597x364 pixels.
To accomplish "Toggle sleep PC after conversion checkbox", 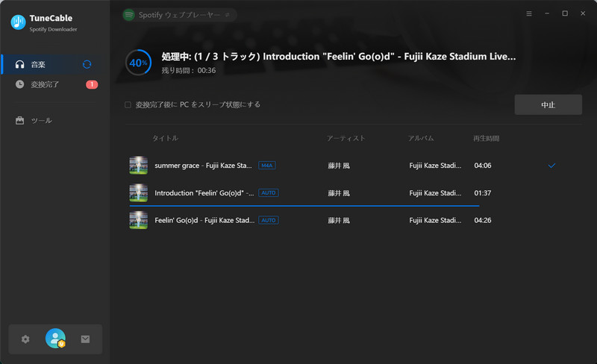I will [128, 104].
